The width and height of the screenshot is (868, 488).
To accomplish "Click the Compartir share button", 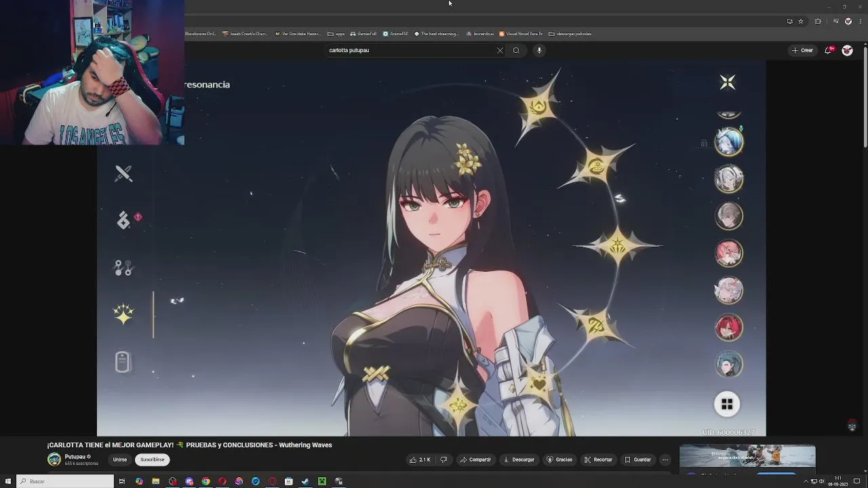I will (x=475, y=460).
